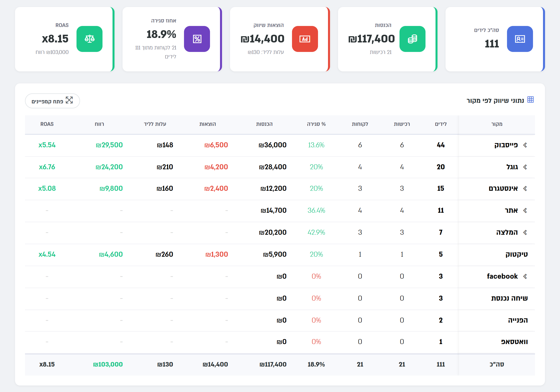Sort by the ROAS column header
Viewport: 560px width, 392px height.
click(47, 124)
